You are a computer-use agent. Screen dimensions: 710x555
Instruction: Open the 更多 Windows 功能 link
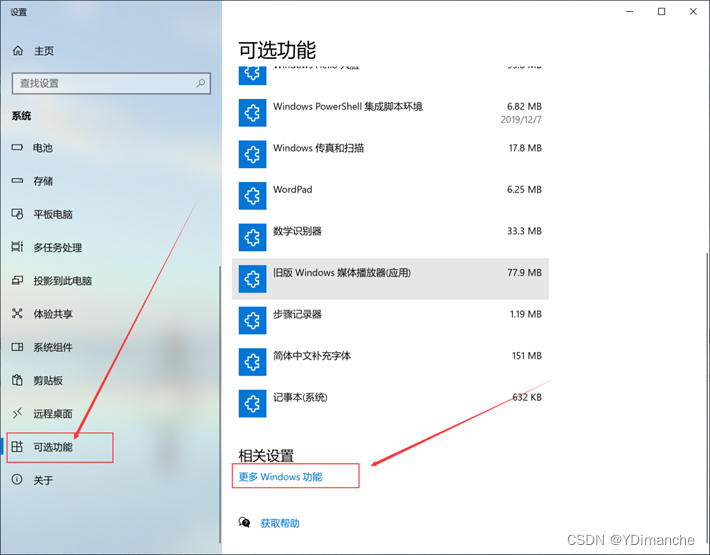click(280, 477)
